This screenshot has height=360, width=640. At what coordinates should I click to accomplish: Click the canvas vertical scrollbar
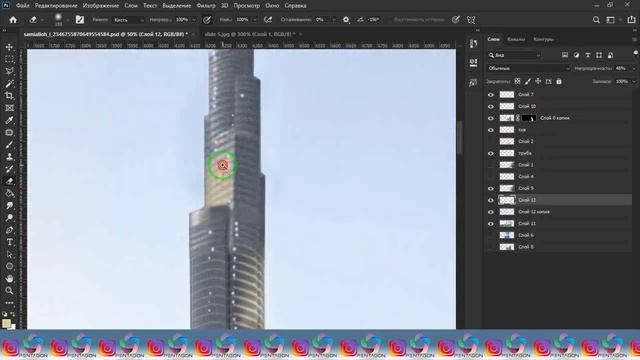click(x=460, y=138)
